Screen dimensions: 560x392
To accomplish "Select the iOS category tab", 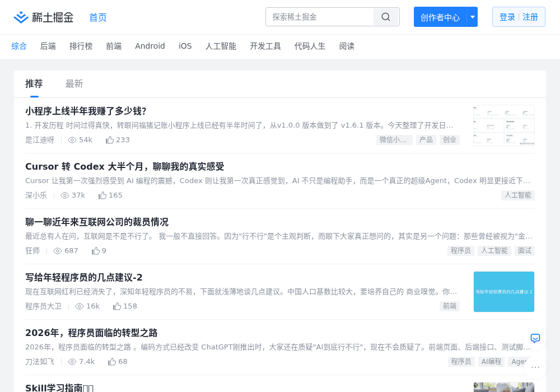I will [x=185, y=46].
